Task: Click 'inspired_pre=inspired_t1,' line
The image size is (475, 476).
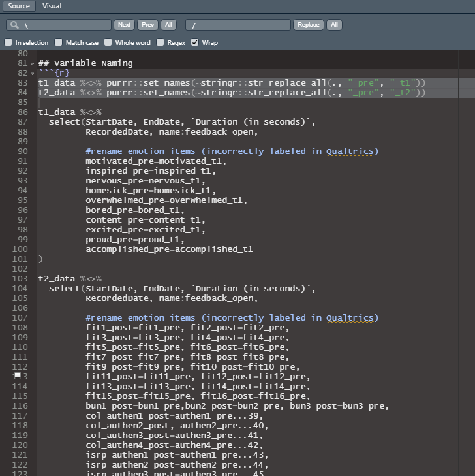Action: 151,171
